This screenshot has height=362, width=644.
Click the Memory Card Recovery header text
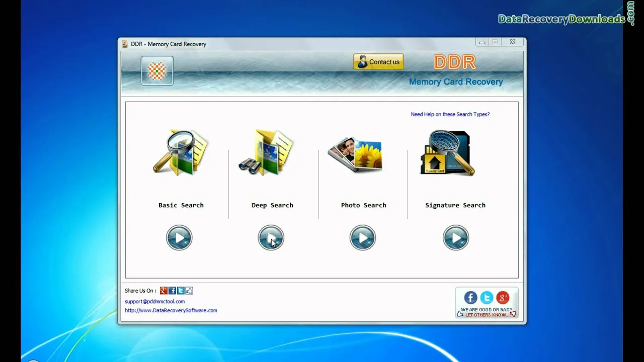point(456,82)
